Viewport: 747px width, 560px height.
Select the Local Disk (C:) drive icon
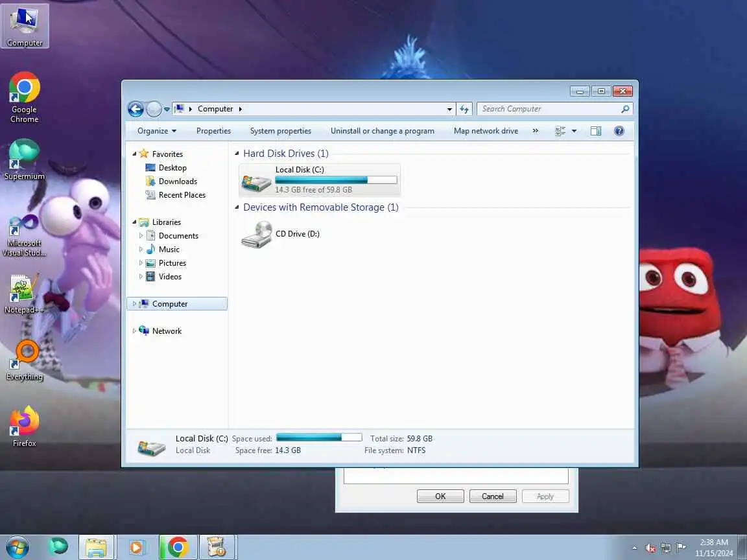[x=257, y=183]
